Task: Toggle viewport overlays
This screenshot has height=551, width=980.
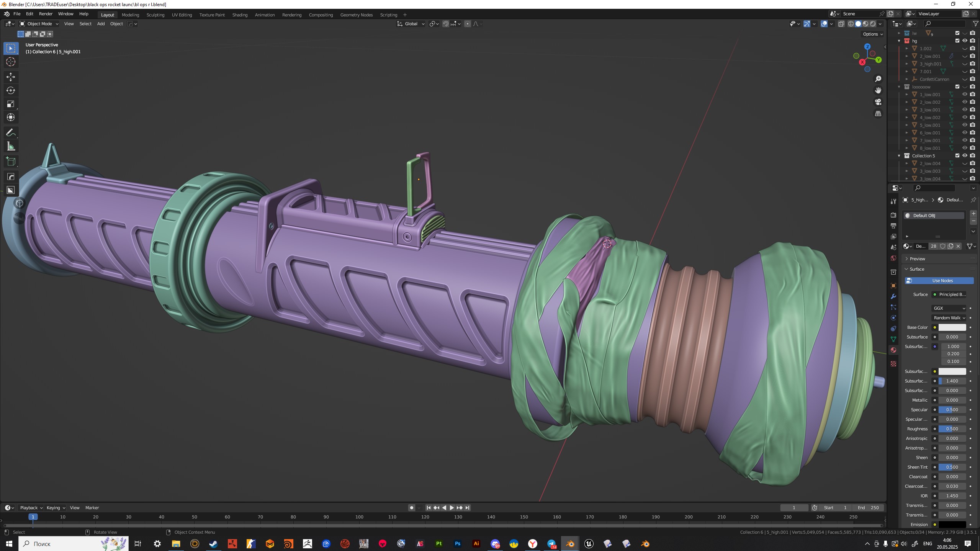Action: tap(824, 24)
